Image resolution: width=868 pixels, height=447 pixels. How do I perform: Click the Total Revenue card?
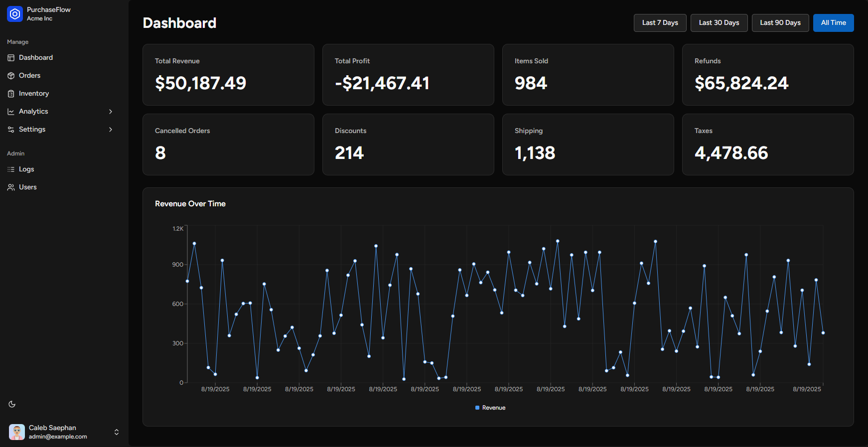pyautogui.click(x=228, y=75)
